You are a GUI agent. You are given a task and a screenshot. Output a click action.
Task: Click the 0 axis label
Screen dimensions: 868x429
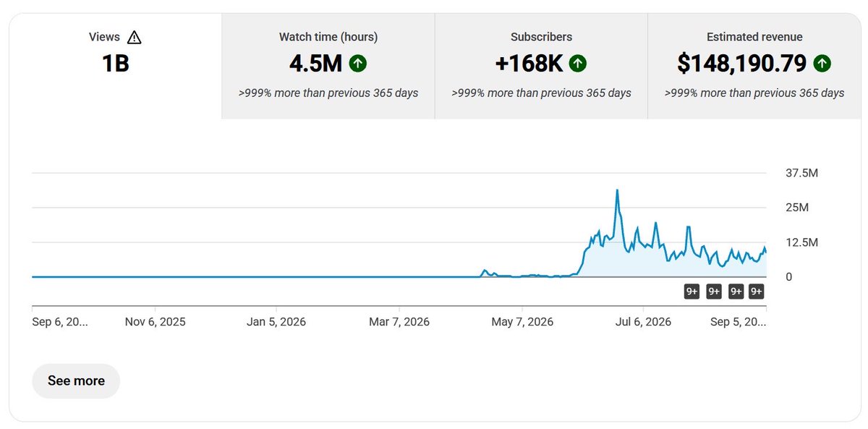[789, 277]
